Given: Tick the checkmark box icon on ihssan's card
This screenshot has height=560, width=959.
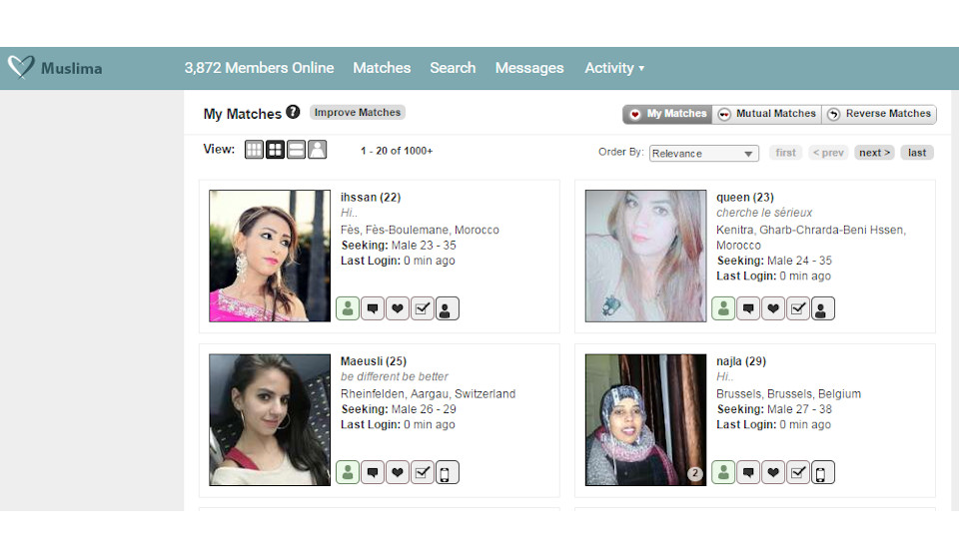Looking at the screenshot, I should point(423,308).
